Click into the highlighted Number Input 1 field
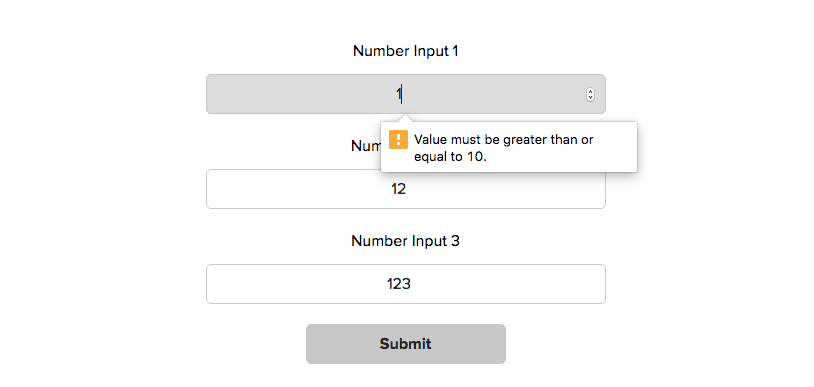 (x=405, y=94)
